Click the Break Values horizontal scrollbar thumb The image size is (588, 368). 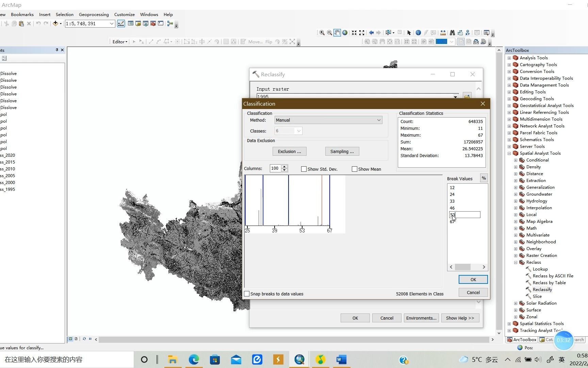[x=463, y=267]
